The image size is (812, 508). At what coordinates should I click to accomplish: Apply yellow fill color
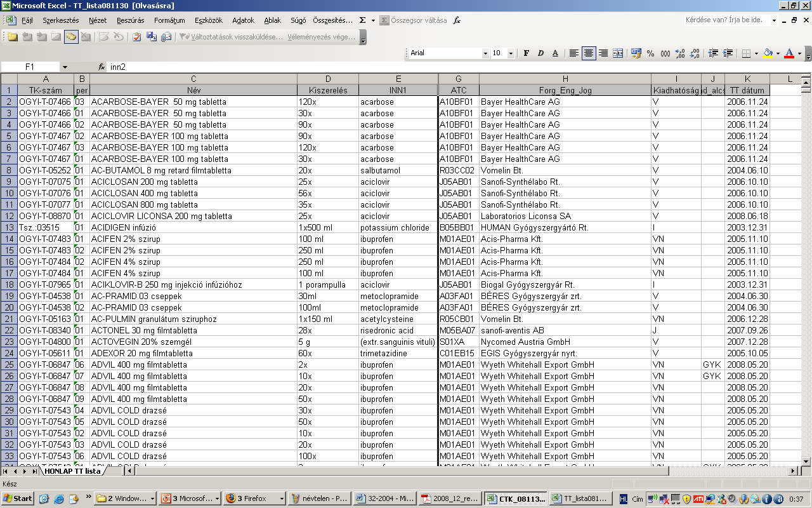click(768, 53)
